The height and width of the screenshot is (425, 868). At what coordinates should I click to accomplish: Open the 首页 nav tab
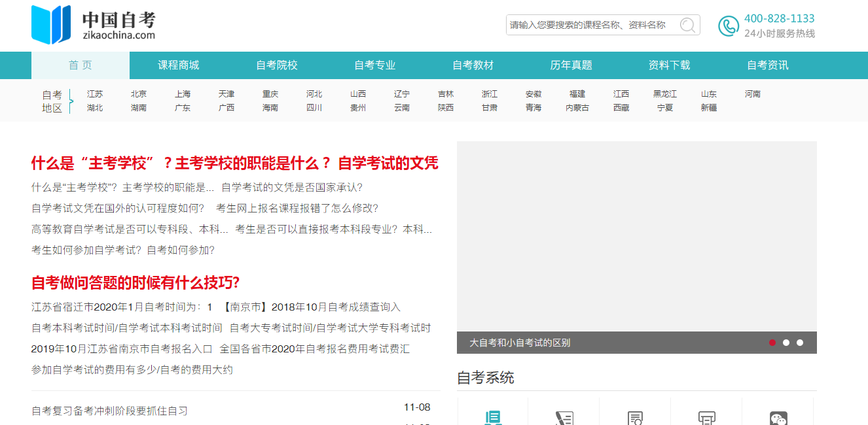click(x=81, y=65)
